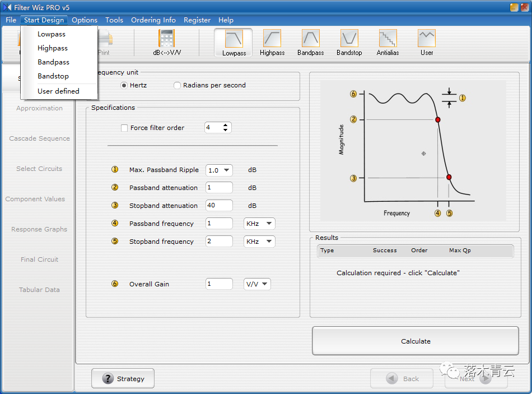Open Stopband frequency unit dropdown
Image resolution: width=532 pixels, height=394 pixels.
259,242
